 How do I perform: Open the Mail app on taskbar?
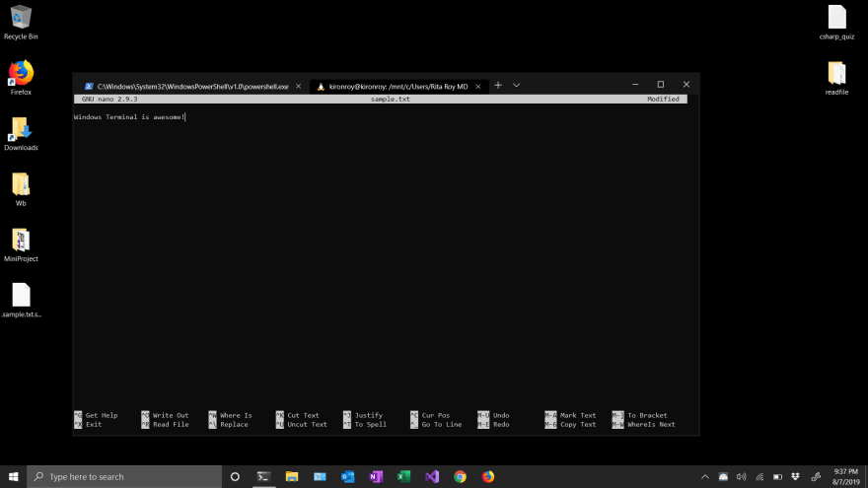click(320, 476)
